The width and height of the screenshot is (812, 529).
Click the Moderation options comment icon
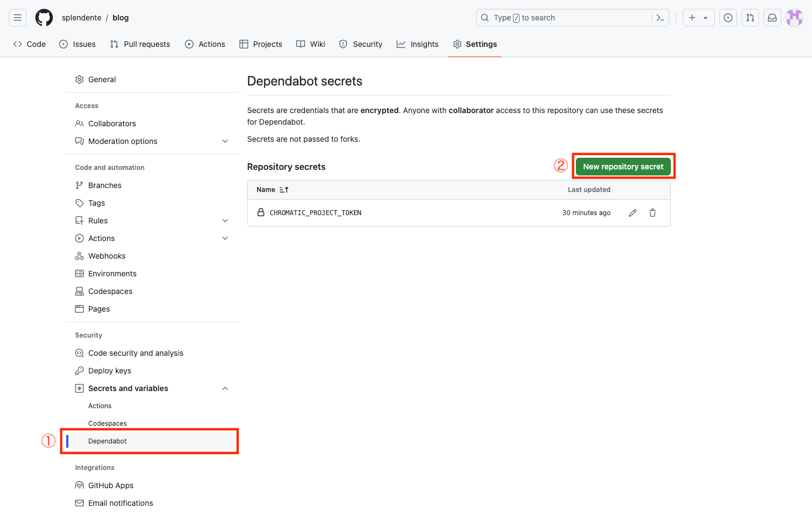(x=79, y=141)
